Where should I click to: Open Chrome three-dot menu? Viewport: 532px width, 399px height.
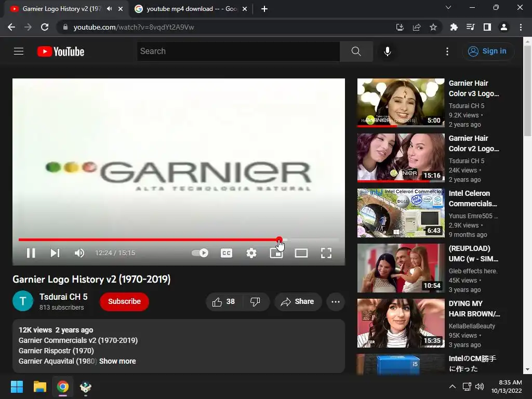[521, 27]
